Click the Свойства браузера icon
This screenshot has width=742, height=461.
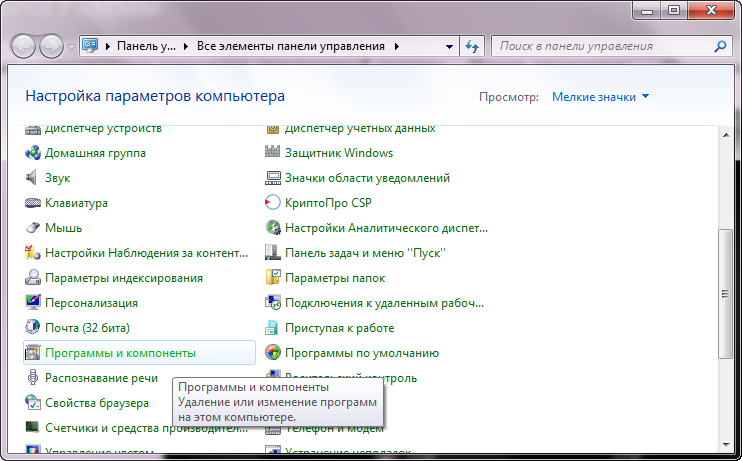33,403
